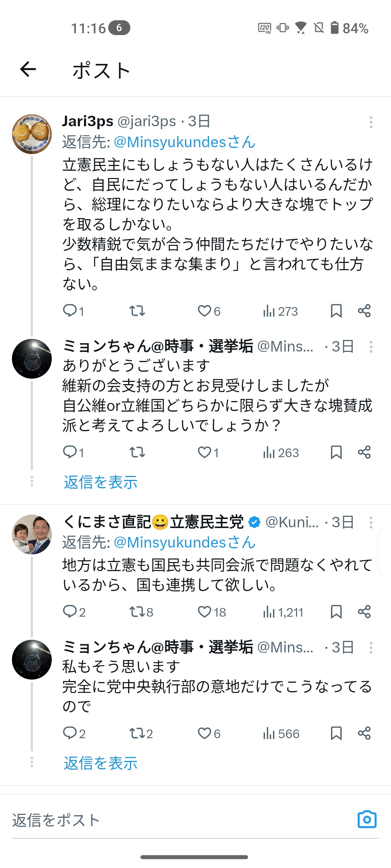Bookmark the Jari3ps post
This screenshot has height=868, width=391.
(x=336, y=311)
